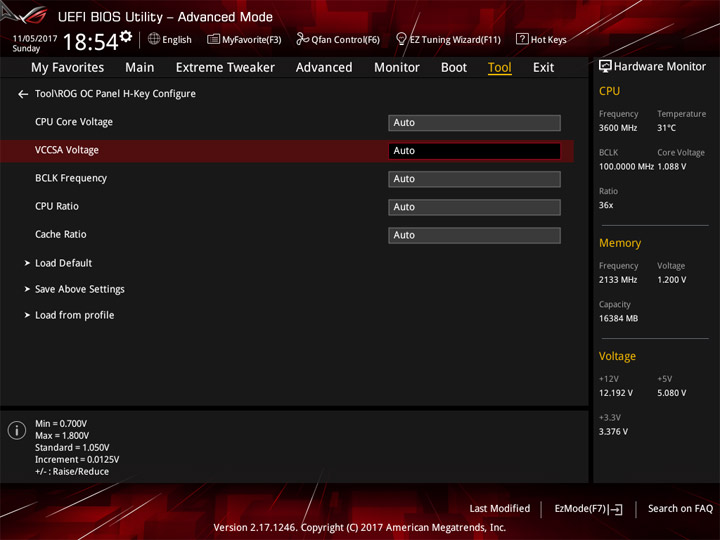
Task: Click the CPU Core Voltage Auto field
Action: click(x=474, y=123)
